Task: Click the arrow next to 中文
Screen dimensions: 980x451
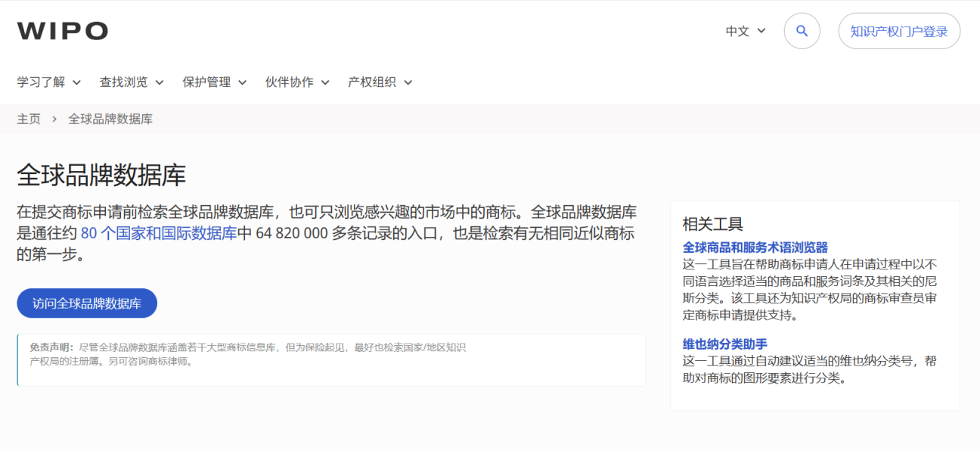Action: click(x=761, y=31)
